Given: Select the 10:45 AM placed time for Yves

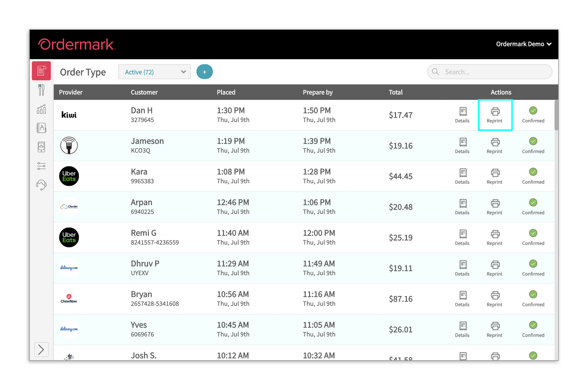Looking at the screenshot, I should tap(233, 325).
